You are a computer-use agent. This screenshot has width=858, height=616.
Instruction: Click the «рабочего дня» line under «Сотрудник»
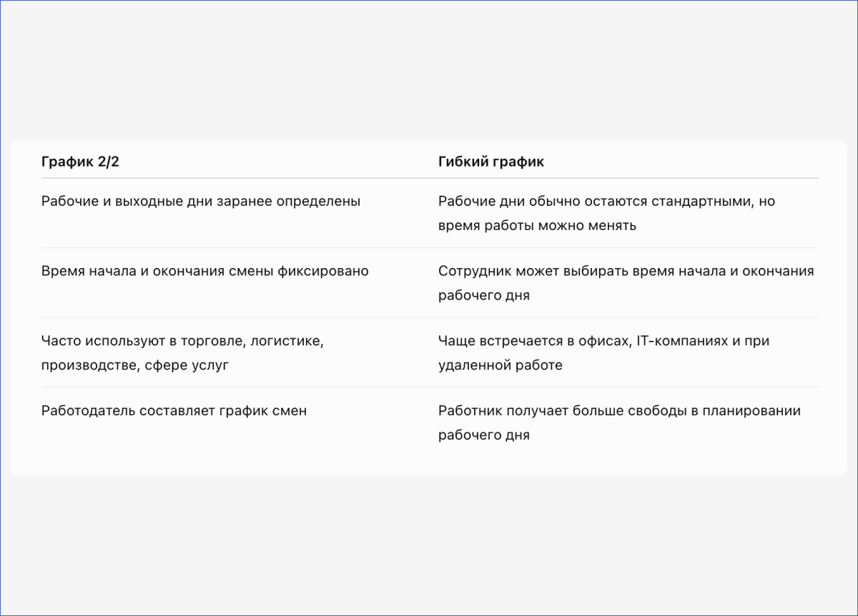pos(484,295)
